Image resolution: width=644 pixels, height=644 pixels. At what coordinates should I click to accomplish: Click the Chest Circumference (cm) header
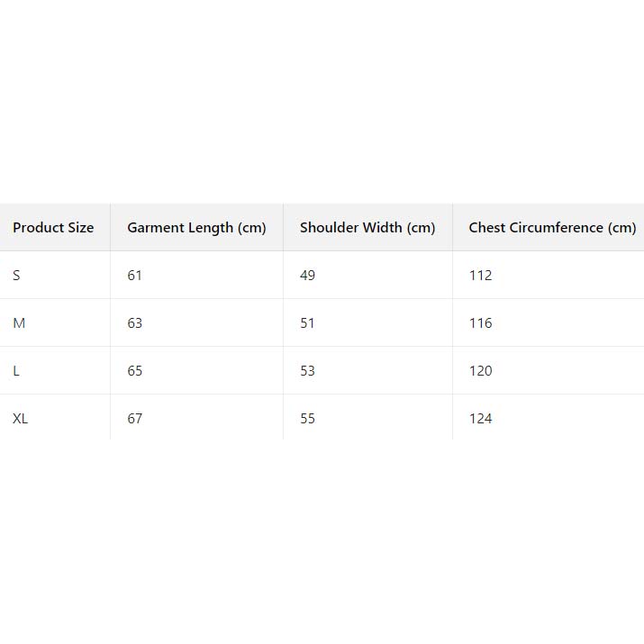552,228
